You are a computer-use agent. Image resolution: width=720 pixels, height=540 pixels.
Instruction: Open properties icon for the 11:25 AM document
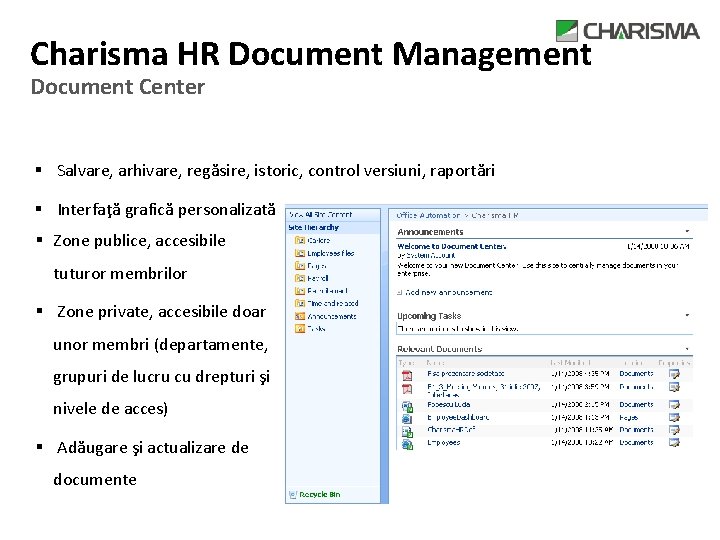(x=674, y=430)
